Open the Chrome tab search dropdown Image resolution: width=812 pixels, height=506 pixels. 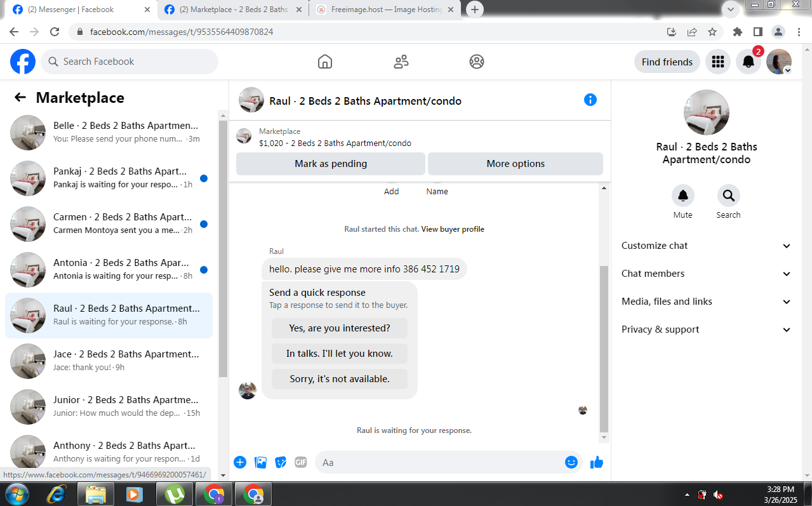pos(730,10)
